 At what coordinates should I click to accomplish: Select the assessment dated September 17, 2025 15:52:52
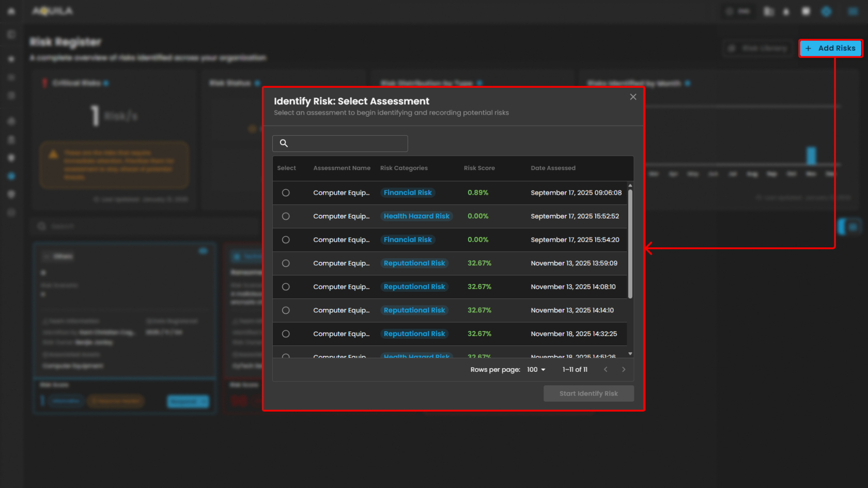tap(286, 216)
